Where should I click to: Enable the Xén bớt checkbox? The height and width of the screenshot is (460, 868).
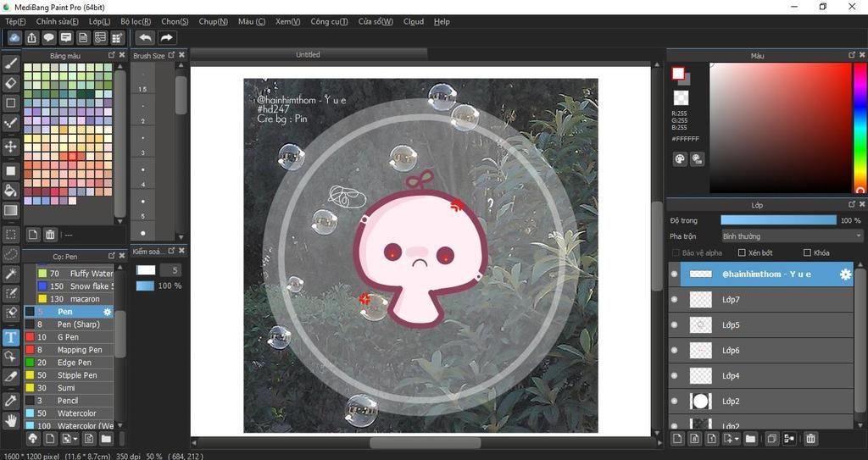pyautogui.click(x=742, y=252)
